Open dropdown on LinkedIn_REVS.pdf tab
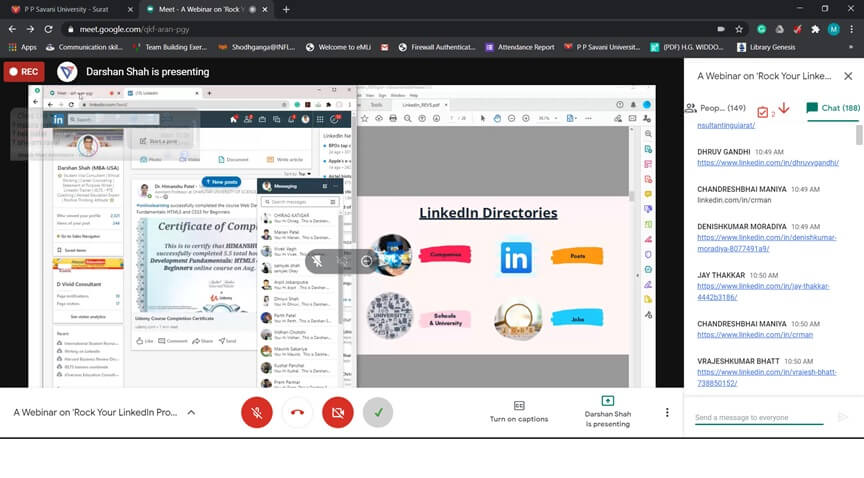Screen dimensions: 864x478 pyautogui.click(x=446, y=105)
